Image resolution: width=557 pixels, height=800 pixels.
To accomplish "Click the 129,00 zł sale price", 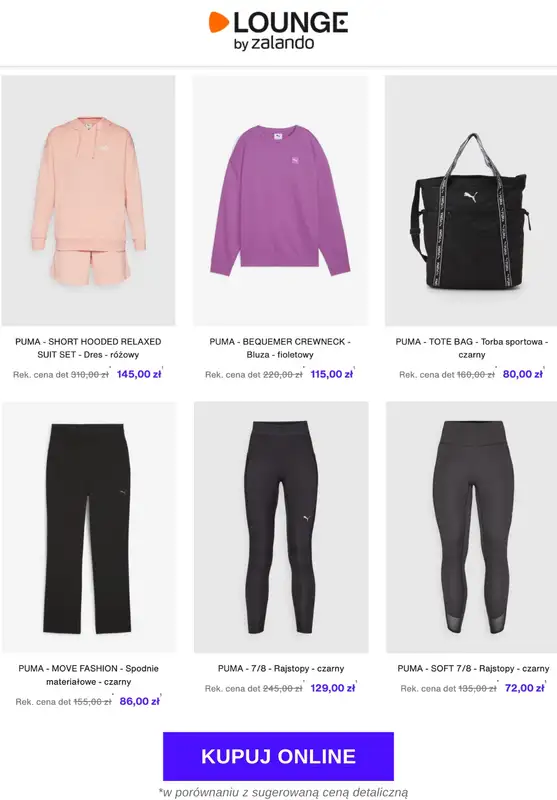I will click(x=333, y=688).
